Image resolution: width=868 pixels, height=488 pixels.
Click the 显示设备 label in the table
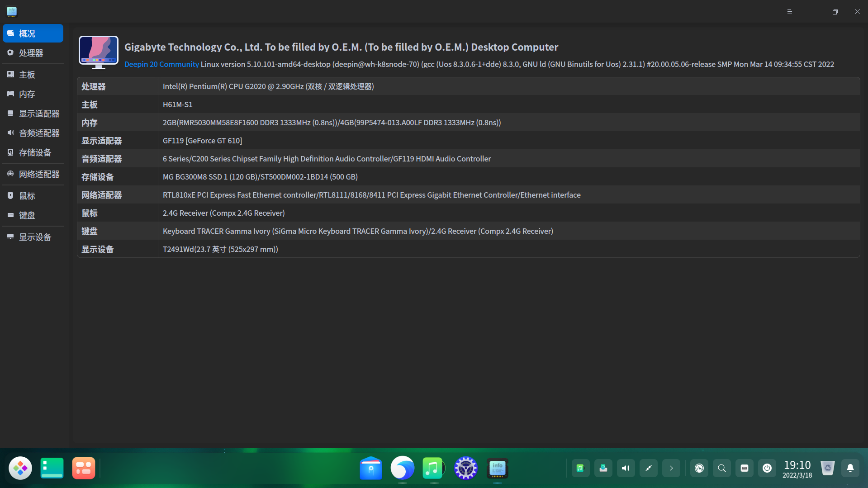(x=98, y=249)
